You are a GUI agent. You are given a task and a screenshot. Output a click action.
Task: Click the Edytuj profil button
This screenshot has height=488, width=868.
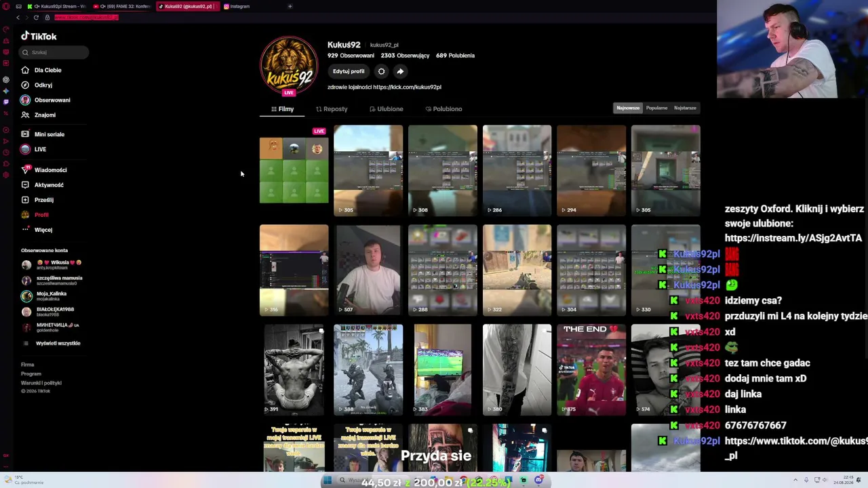click(349, 71)
